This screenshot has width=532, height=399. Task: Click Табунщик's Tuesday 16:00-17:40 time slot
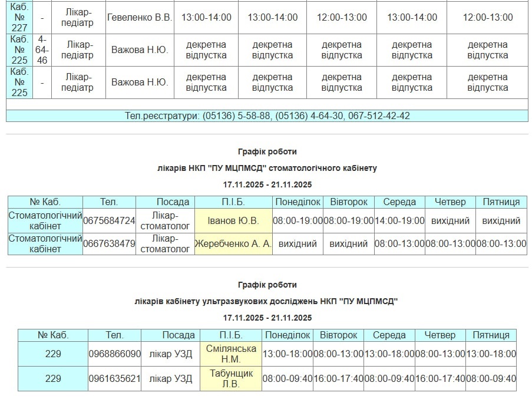[x=338, y=379]
